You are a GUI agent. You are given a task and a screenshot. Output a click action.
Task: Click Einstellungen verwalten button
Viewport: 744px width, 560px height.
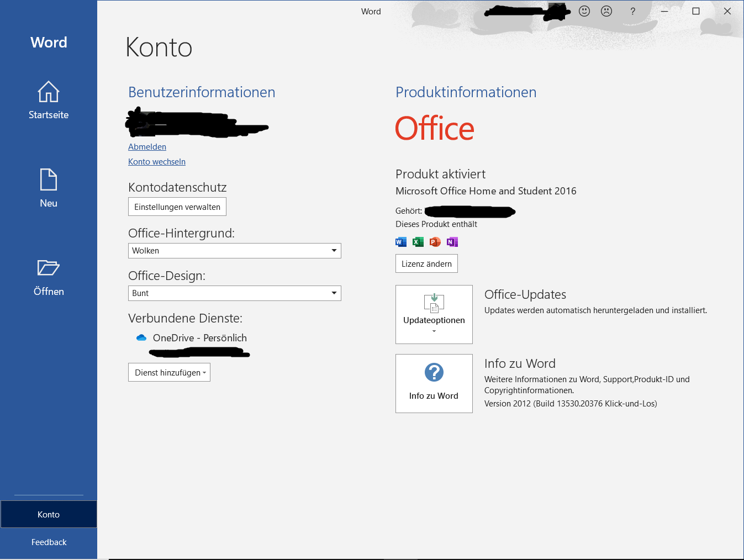(x=177, y=207)
